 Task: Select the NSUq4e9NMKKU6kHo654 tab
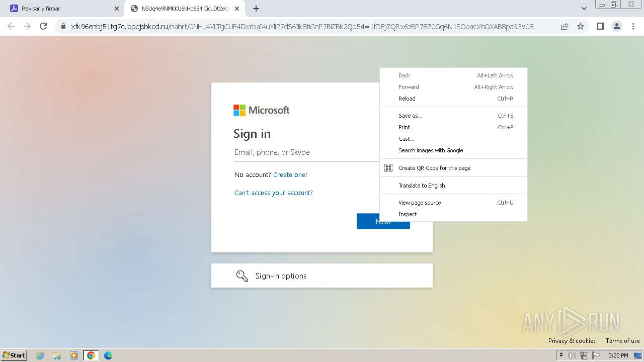click(x=185, y=9)
